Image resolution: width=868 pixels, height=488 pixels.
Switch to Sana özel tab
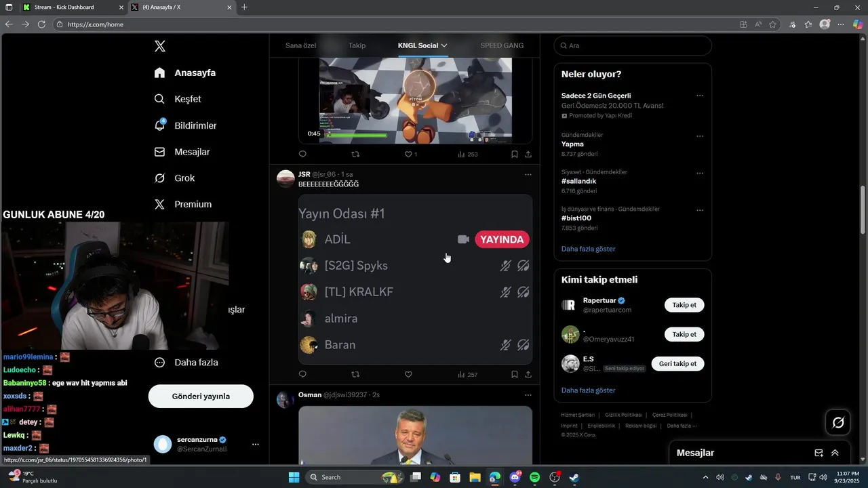pos(300,45)
